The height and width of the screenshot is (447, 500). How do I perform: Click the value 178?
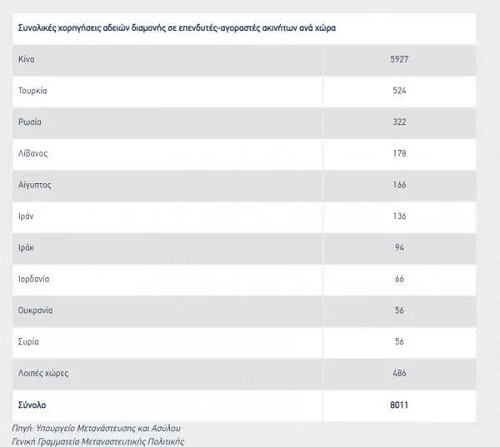[399, 153]
